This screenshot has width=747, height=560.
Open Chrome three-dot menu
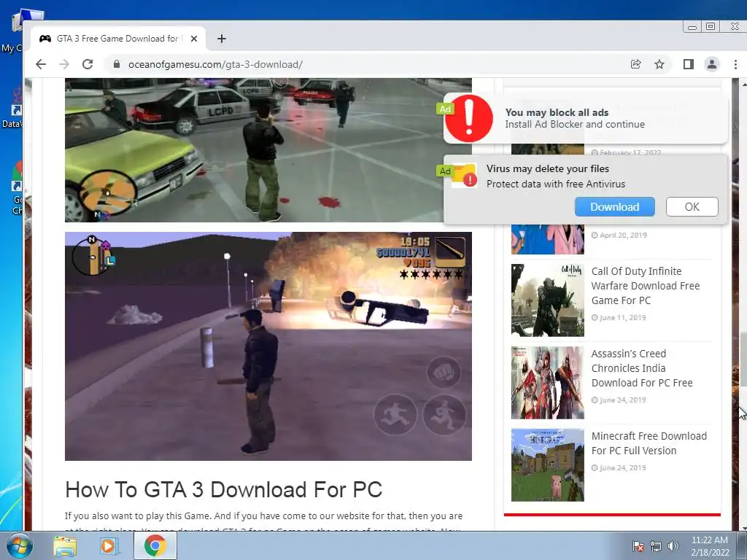(x=735, y=64)
